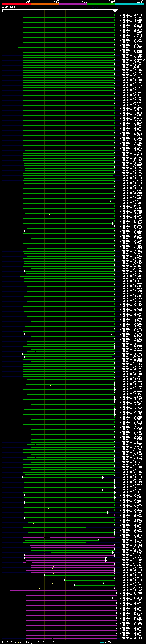This screenshot has height=644, width=146.
Task: Open hit UniRef100_B6K995
Action: [131, 480]
